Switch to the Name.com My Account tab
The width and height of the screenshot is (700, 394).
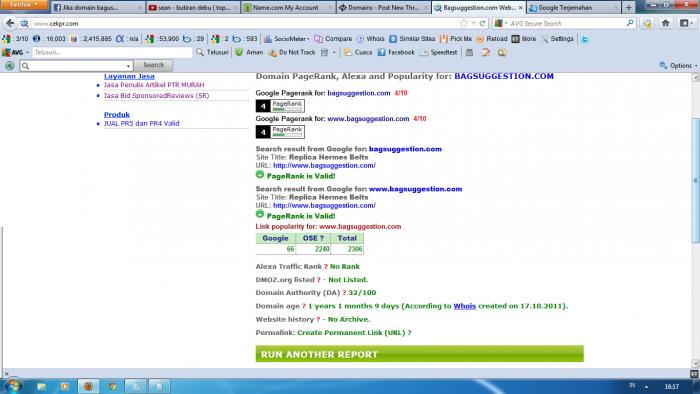pyautogui.click(x=289, y=8)
